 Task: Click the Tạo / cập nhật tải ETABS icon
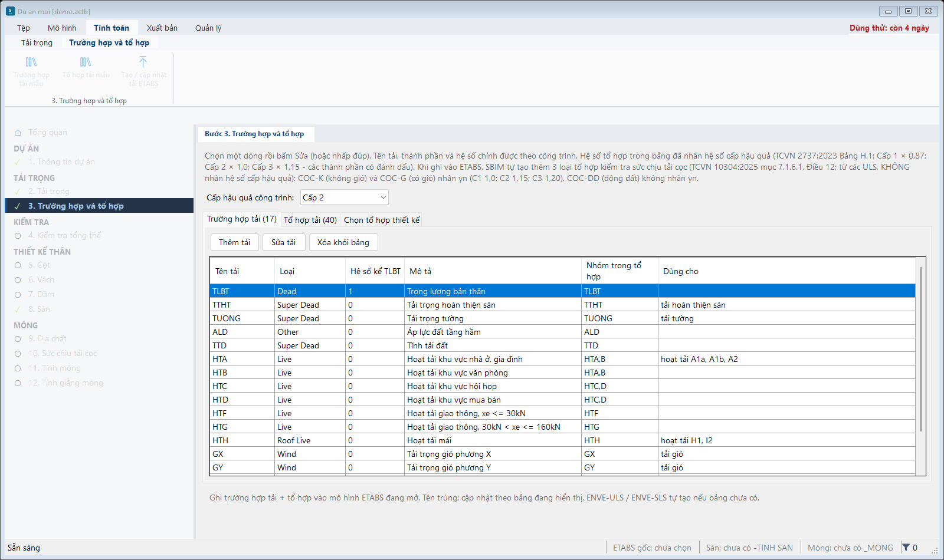143,71
